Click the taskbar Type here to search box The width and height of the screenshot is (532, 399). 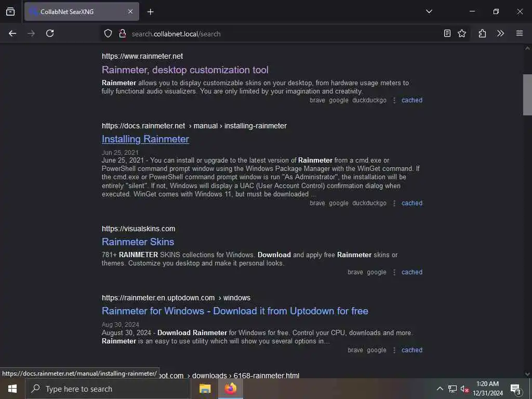(x=108, y=389)
